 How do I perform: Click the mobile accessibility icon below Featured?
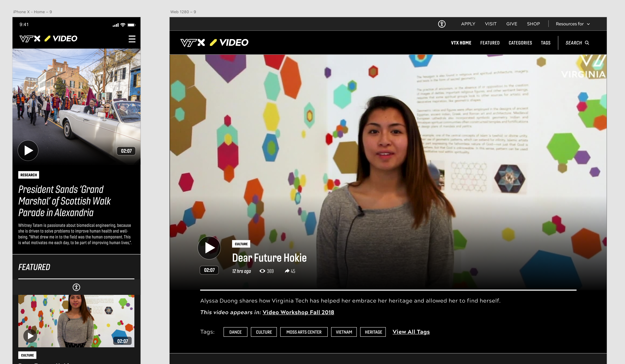(x=76, y=287)
